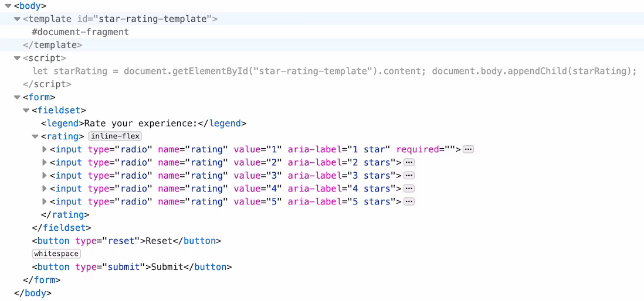This screenshot has width=644, height=301.
Task: Collapse the rating element arrow
Action: (x=35, y=136)
